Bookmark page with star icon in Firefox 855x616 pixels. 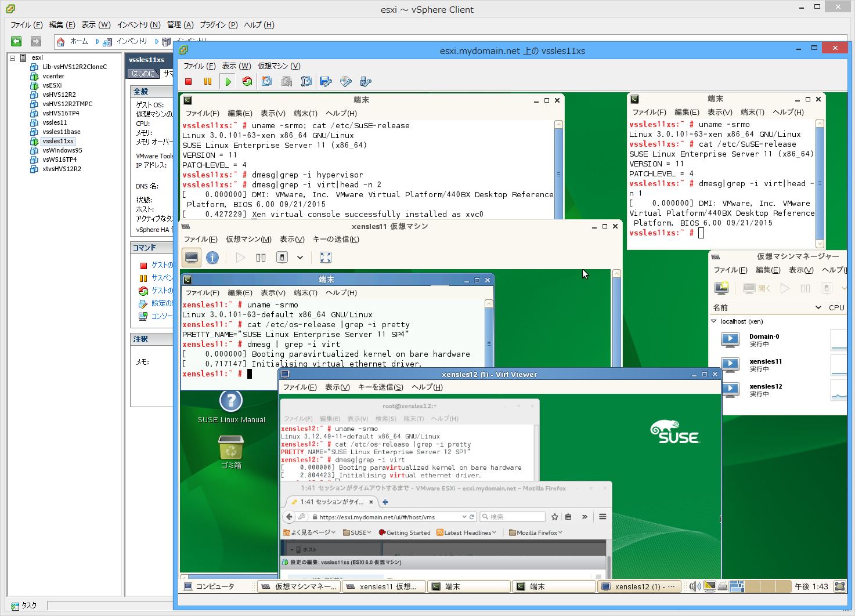(x=555, y=517)
